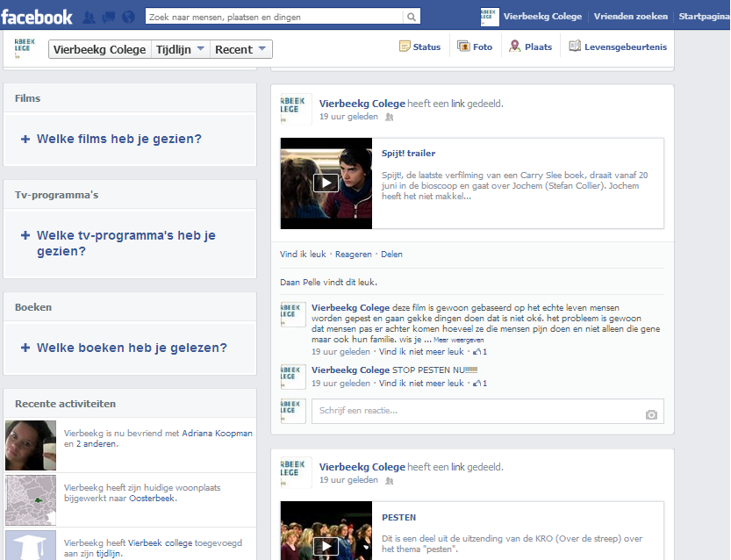Screen dimensions: 731x560
Task: Select the Levensgebeurtenis composer tab
Action: [618, 47]
